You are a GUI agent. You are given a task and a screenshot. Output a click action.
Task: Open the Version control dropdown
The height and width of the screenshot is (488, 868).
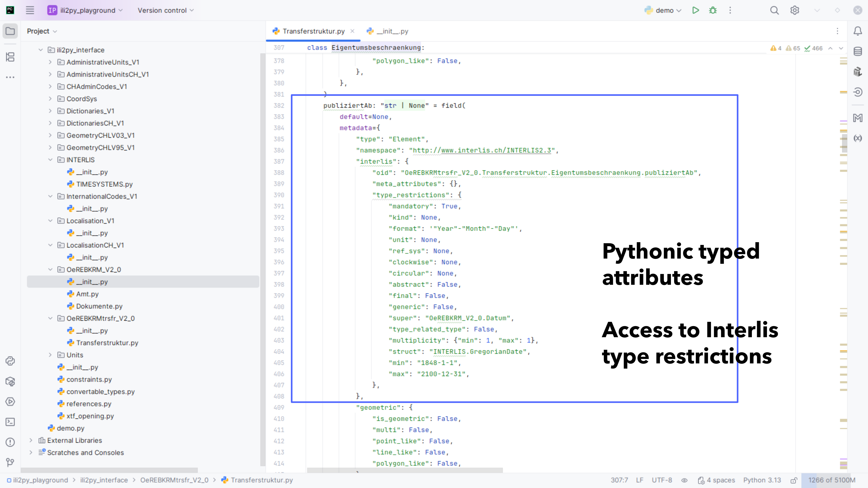pyautogui.click(x=165, y=10)
